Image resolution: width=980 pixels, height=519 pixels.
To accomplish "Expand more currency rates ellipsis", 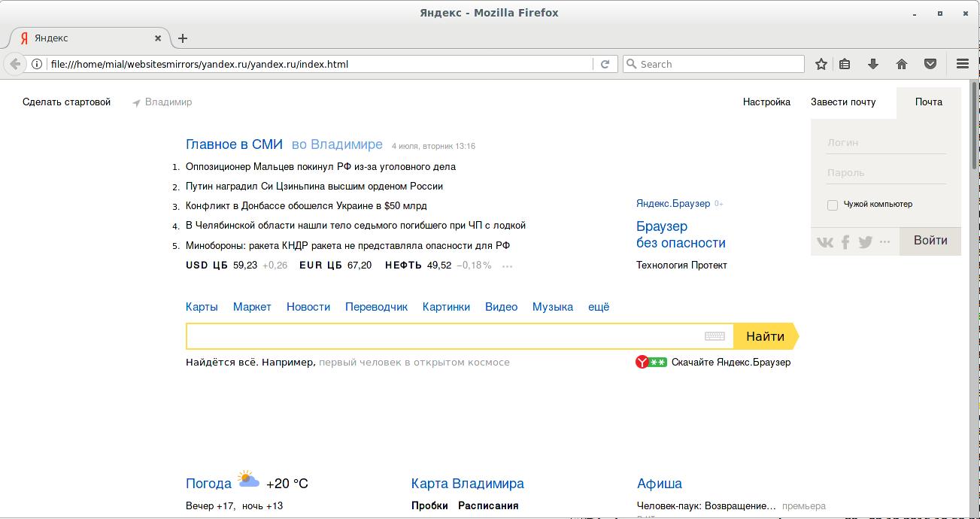I will click(x=508, y=266).
